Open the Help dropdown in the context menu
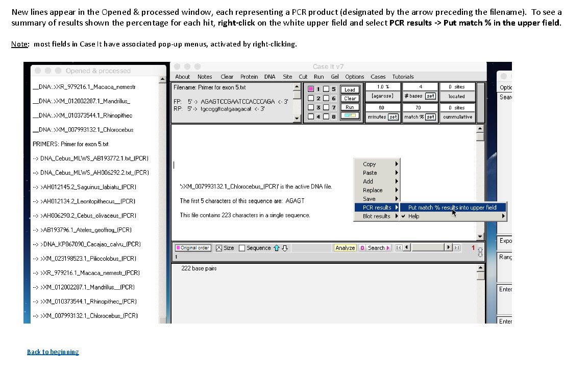 point(414,216)
